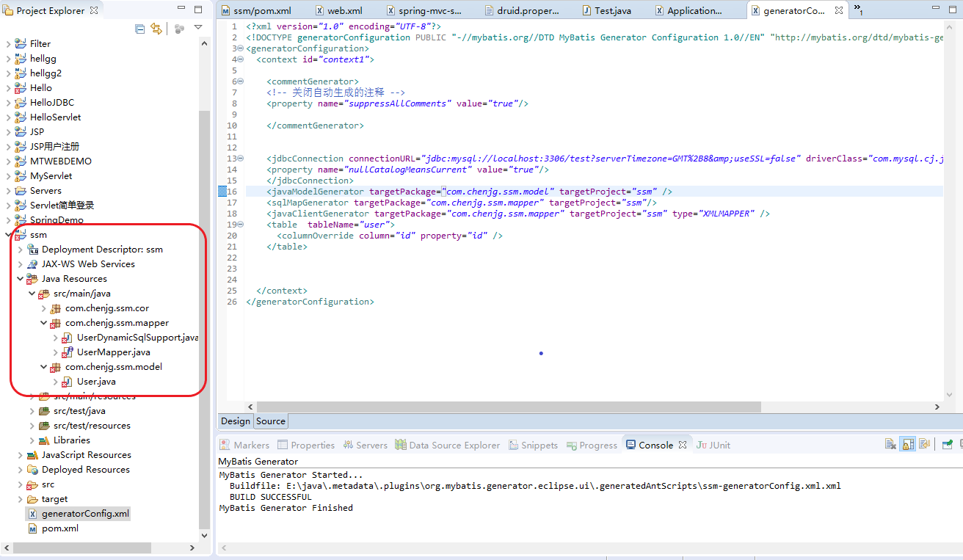Expand the JavaScript Resources node
Viewport: 963px width, 560px height.
coord(20,455)
